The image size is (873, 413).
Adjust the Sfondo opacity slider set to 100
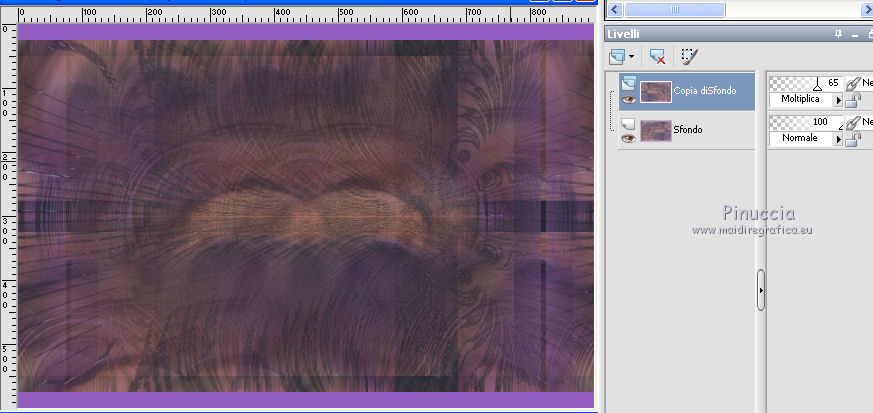806,122
